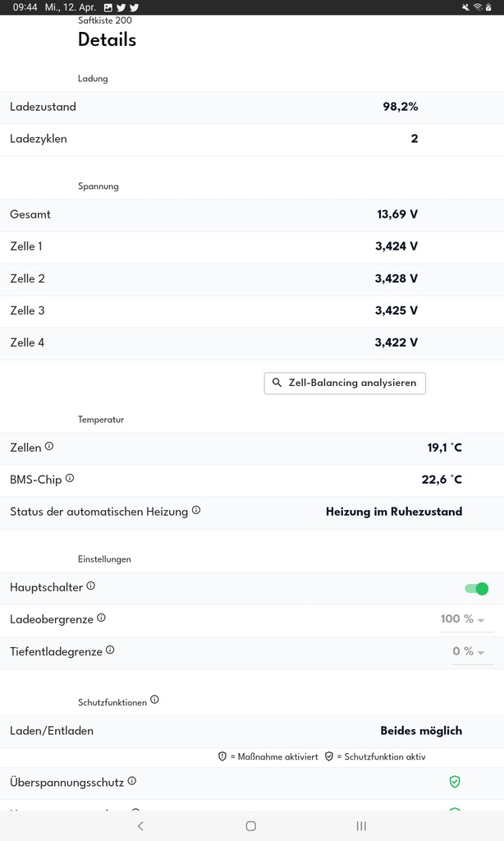Tap info icon for automatic Heizung status

coord(196,510)
